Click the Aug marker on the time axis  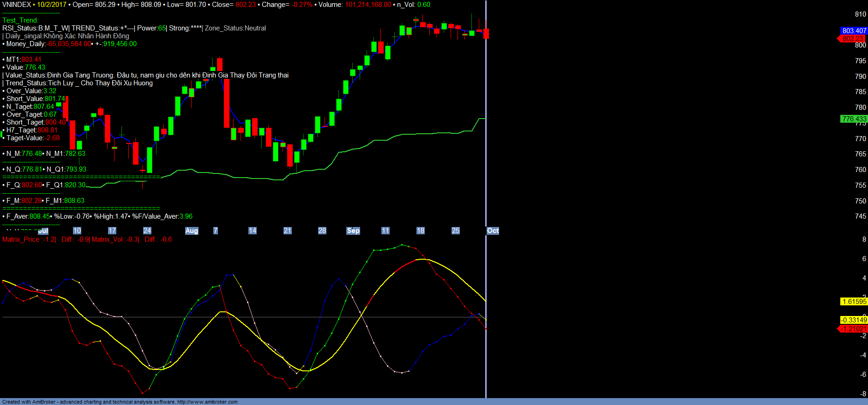192,231
